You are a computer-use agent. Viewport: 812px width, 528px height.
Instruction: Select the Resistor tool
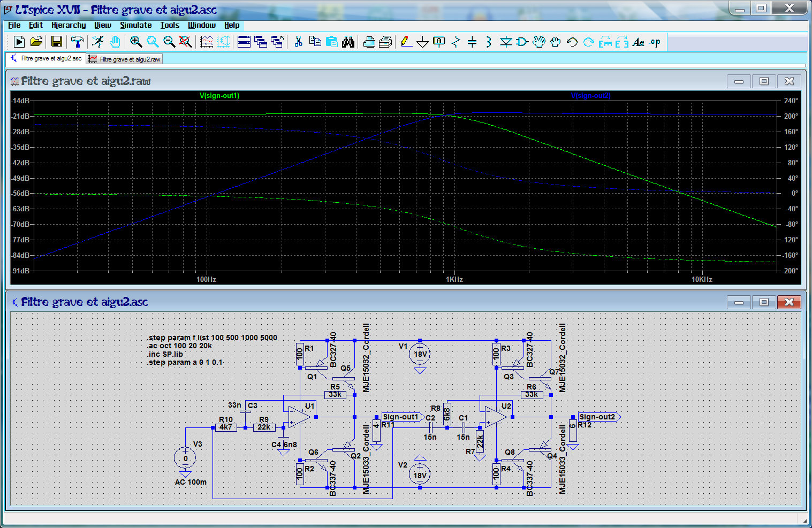tap(456, 42)
